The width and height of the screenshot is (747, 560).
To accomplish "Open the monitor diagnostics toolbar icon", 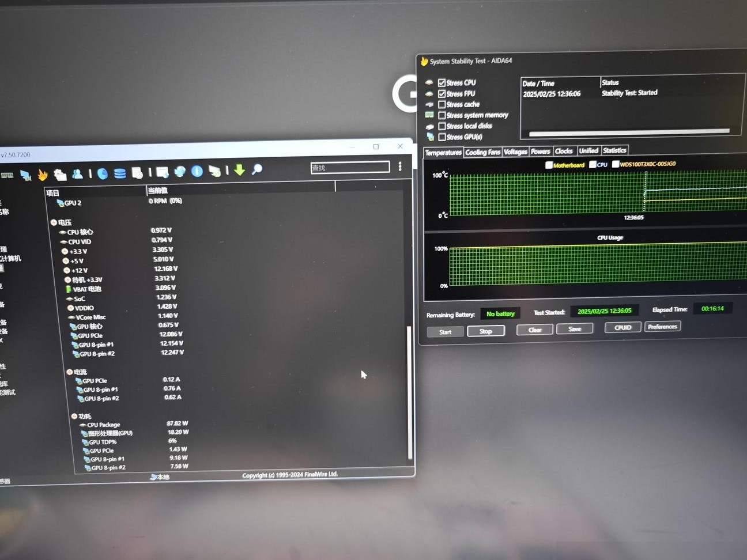I will (x=25, y=175).
